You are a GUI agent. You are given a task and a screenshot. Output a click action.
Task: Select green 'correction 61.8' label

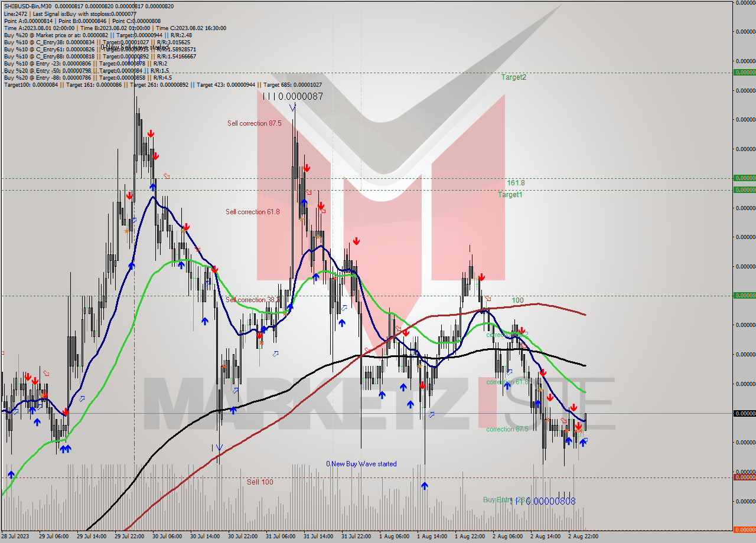tap(507, 382)
